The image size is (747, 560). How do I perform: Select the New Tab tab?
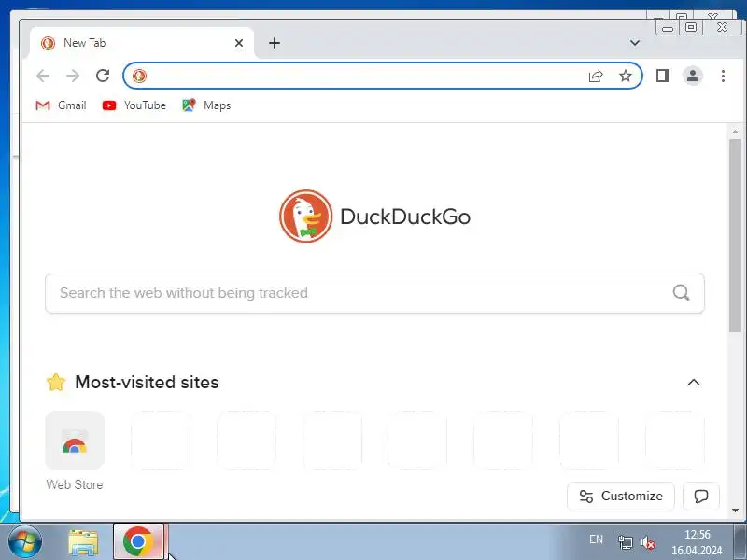point(142,43)
